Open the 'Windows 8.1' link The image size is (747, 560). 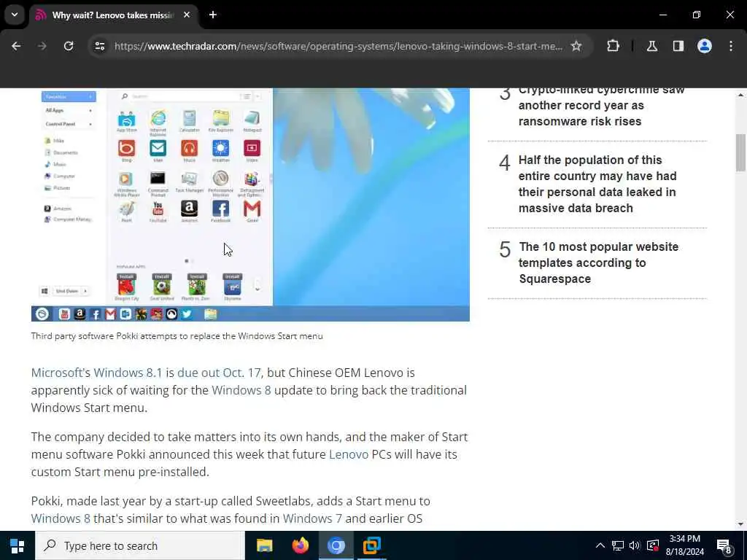coord(128,373)
